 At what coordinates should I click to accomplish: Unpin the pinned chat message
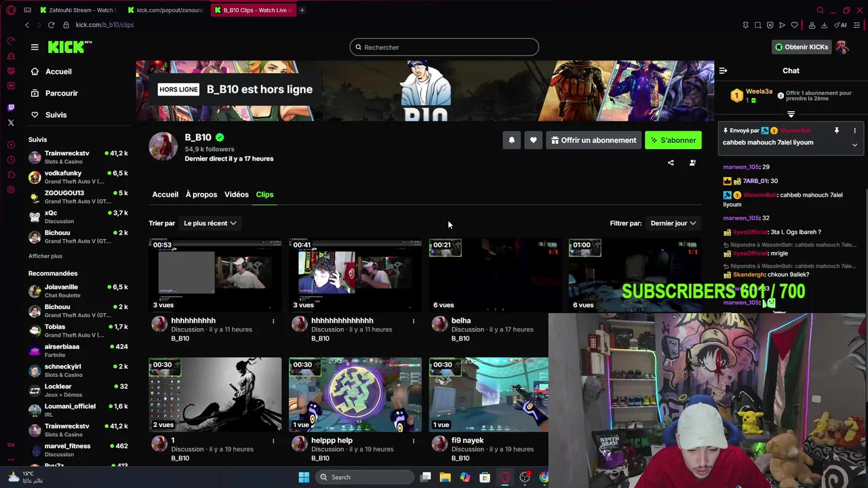837,130
